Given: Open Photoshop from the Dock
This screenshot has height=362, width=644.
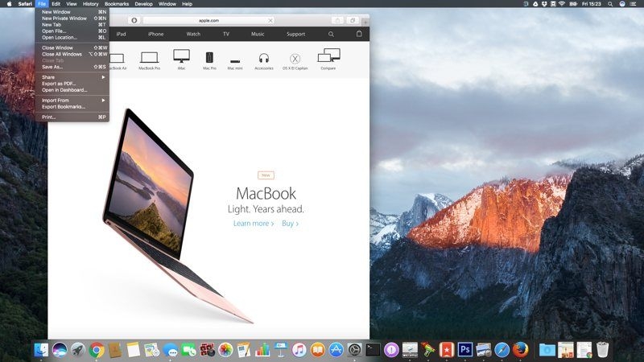Looking at the screenshot, I should (x=465, y=350).
